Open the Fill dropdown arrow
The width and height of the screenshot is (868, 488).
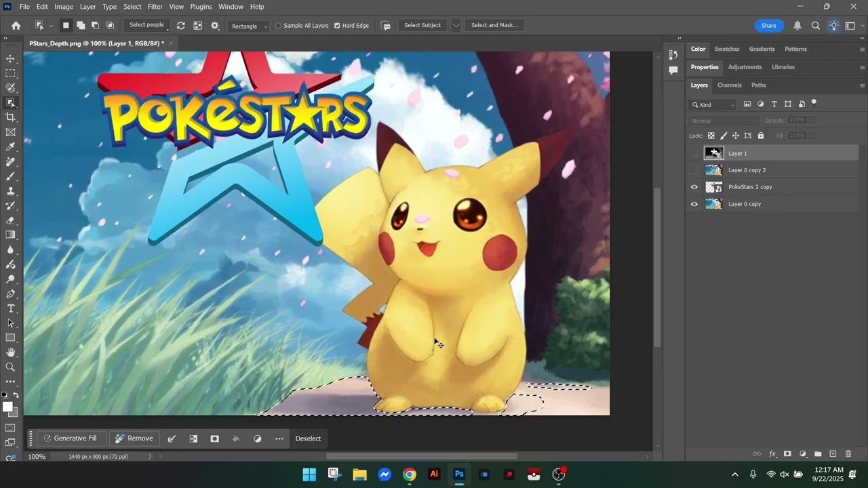[x=811, y=136]
